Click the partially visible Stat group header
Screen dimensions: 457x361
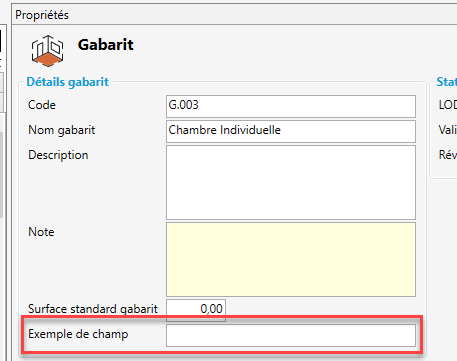click(447, 82)
